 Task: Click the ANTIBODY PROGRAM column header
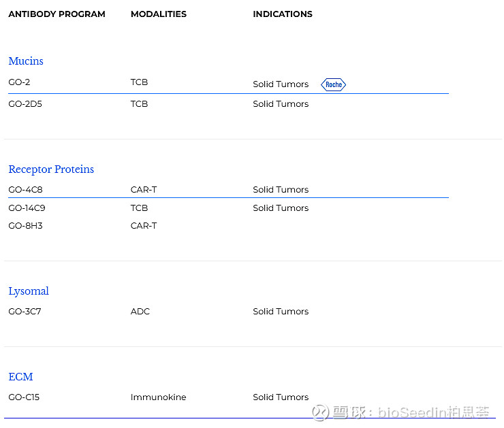point(57,14)
